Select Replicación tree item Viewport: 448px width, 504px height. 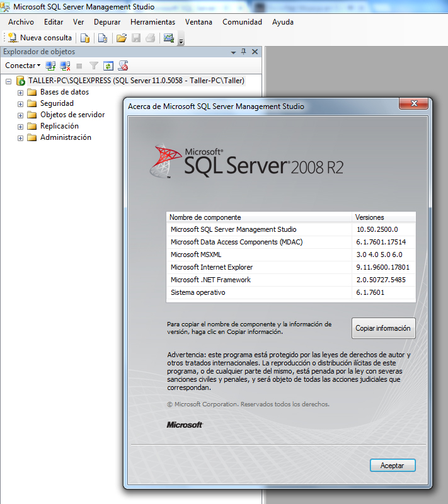[59, 126]
